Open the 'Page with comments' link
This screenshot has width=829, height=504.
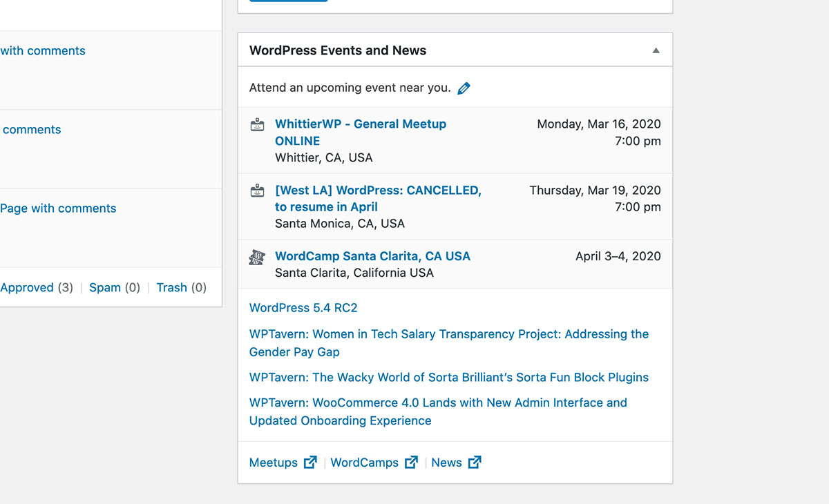pyautogui.click(x=58, y=209)
